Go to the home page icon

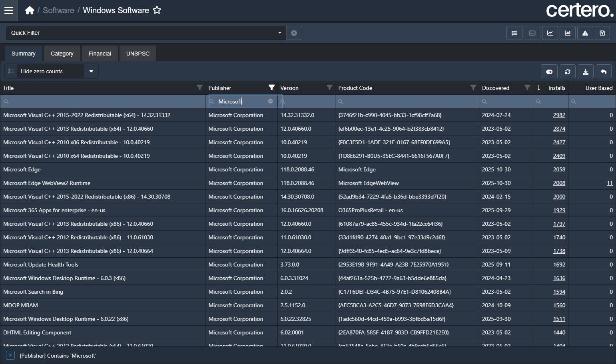point(30,10)
